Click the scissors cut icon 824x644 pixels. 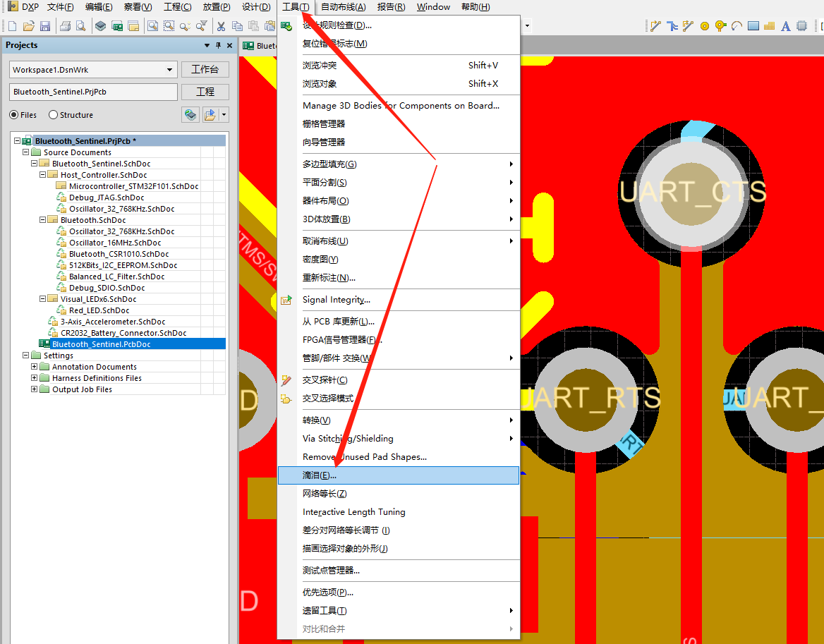coord(221,26)
